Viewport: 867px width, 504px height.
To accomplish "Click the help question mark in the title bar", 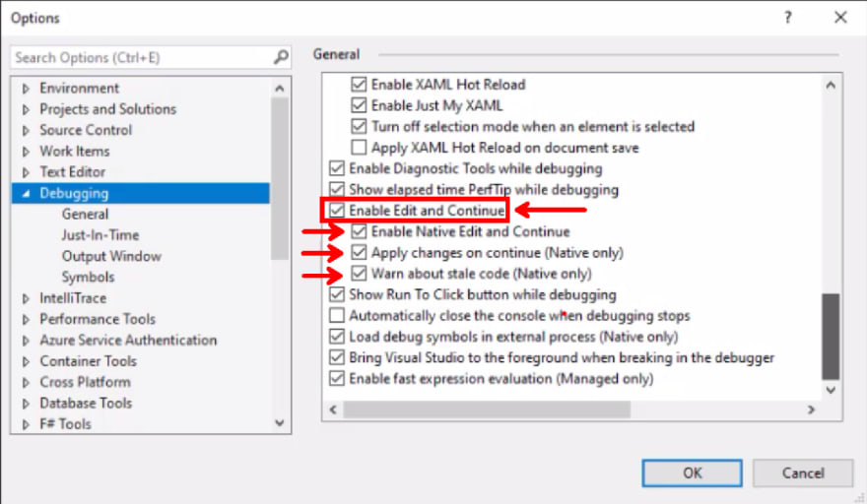I will (x=788, y=18).
